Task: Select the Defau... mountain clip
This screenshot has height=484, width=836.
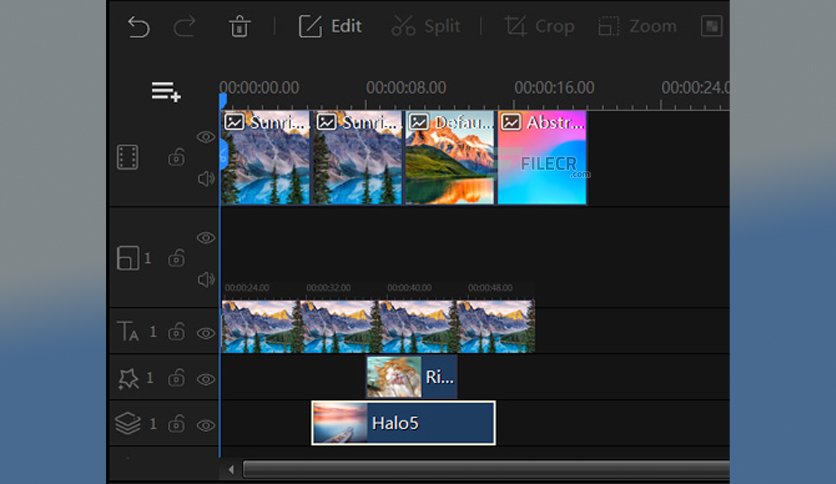Action: click(x=450, y=157)
